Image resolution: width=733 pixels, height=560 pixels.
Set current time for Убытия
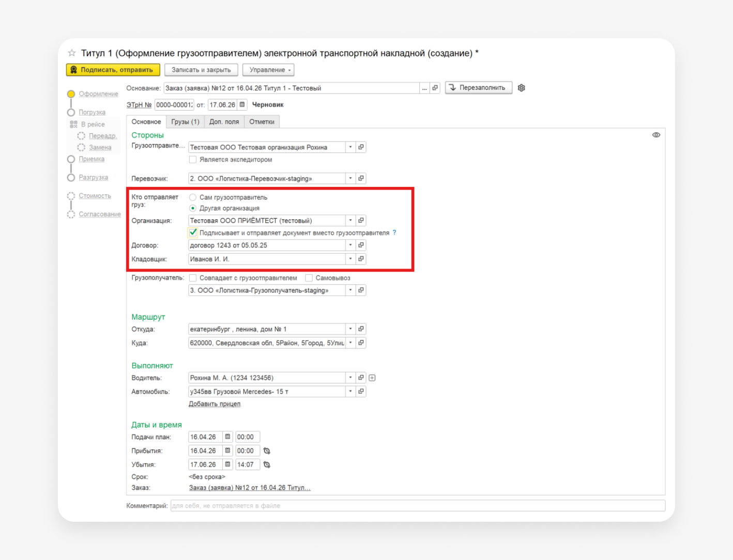[x=267, y=464]
